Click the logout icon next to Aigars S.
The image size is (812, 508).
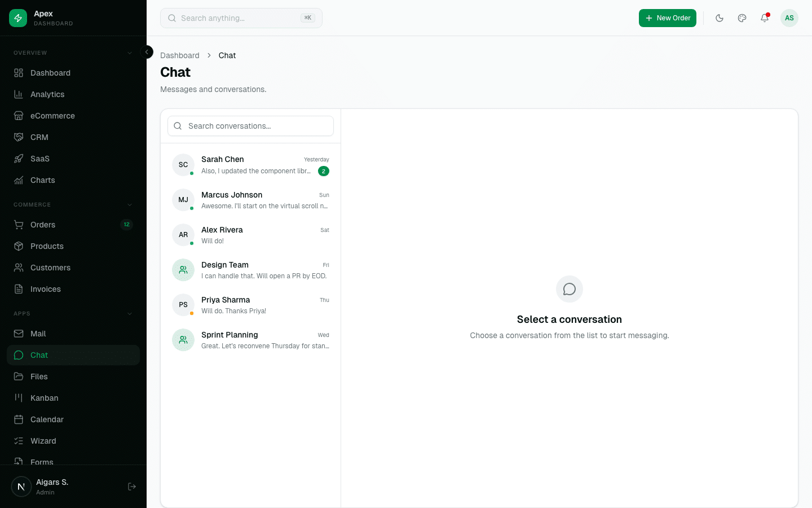coord(131,486)
